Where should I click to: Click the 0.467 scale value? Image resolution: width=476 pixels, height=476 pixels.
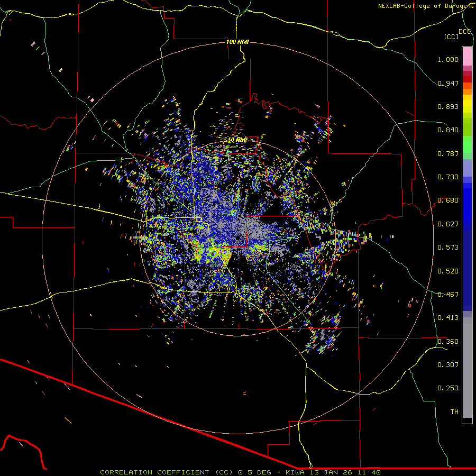[x=448, y=295]
